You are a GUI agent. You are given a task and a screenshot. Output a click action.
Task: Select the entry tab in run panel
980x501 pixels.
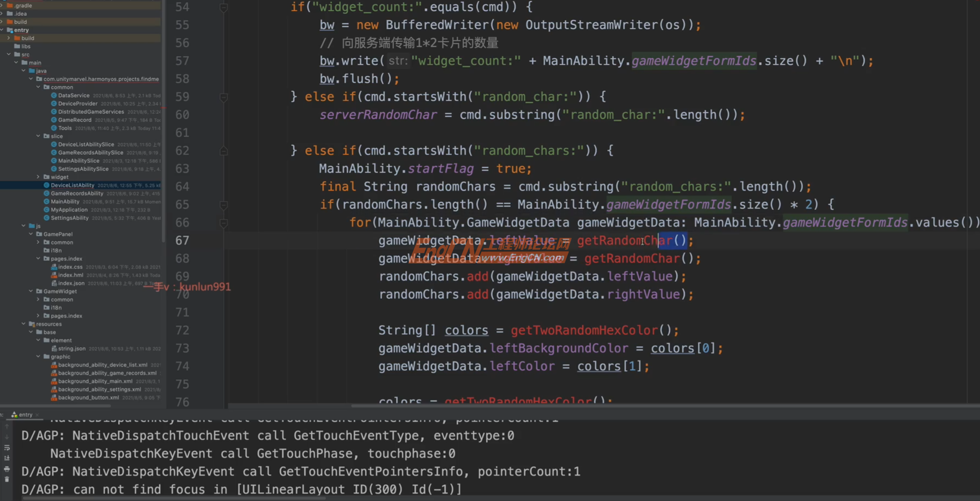coord(26,415)
